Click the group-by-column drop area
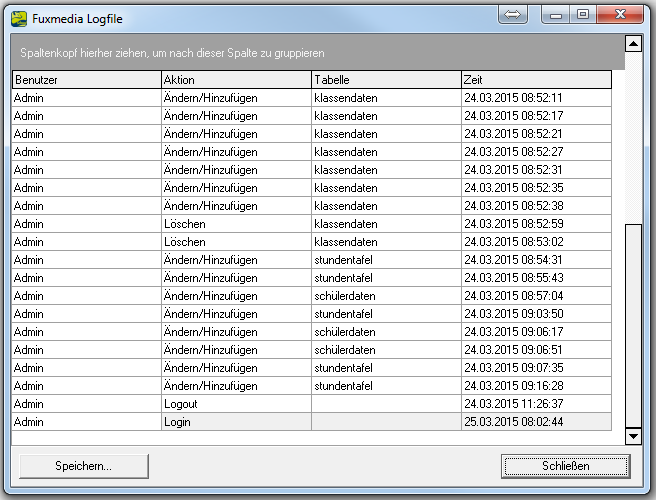This screenshot has height=500, width=656. 318,53
